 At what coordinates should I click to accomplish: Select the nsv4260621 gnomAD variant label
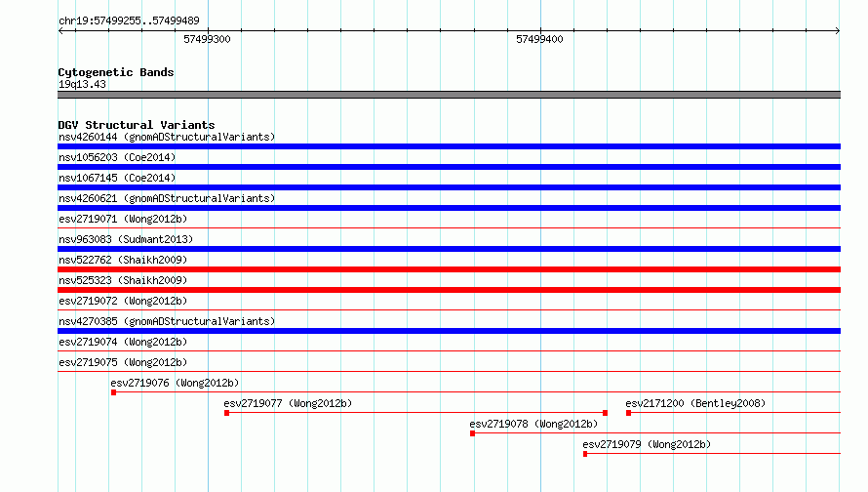[167, 198]
